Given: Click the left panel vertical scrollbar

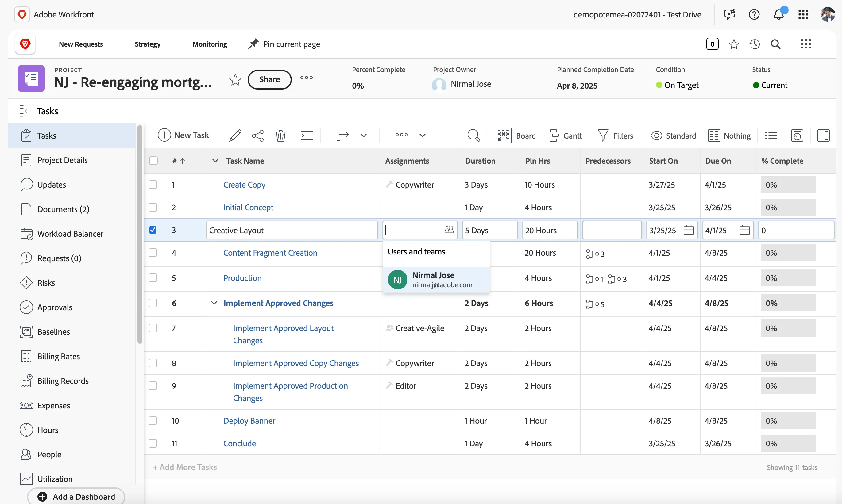Looking at the screenshot, I should (x=140, y=234).
